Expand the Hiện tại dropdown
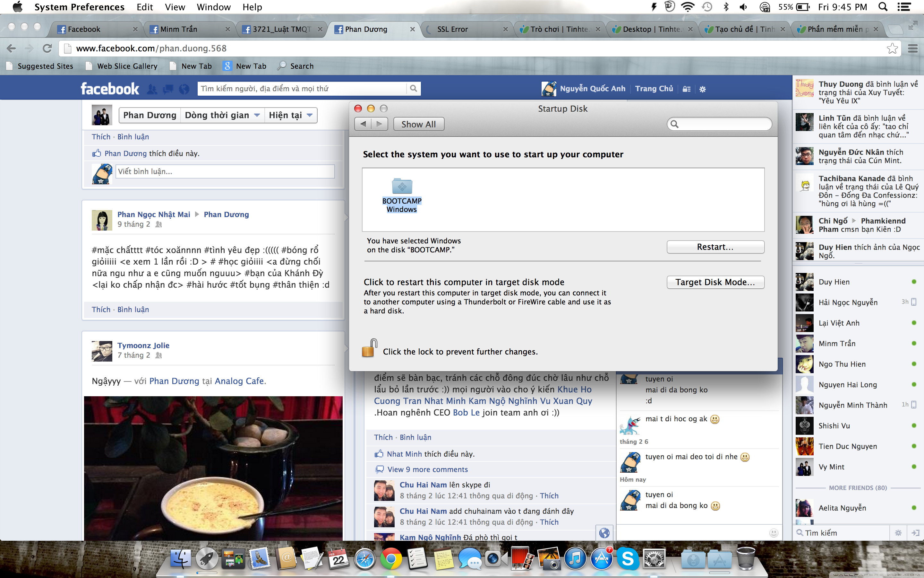The width and height of the screenshot is (924, 578). click(x=291, y=116)
